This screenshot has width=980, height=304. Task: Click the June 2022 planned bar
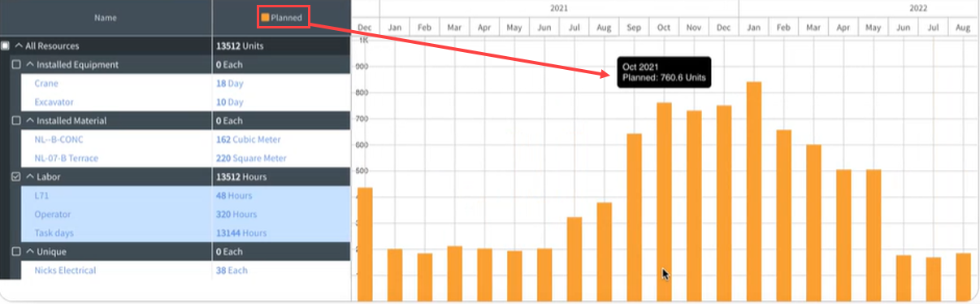click(903, 278)
